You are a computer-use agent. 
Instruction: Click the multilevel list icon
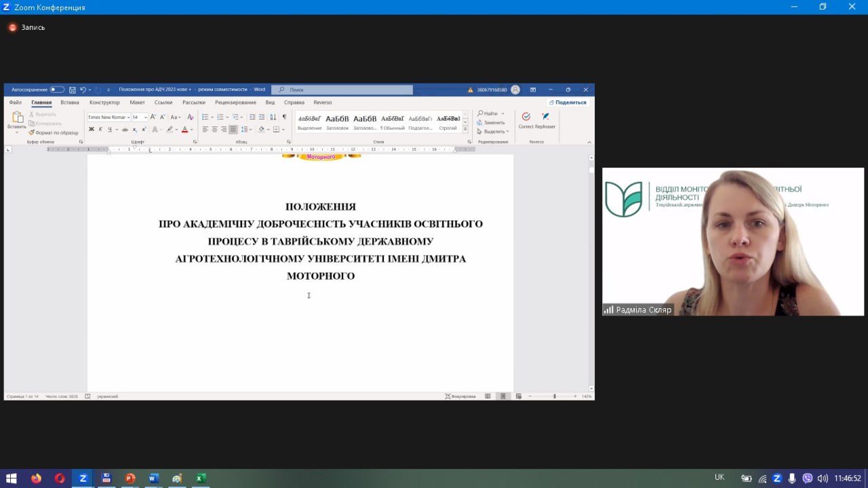click(235, 117)
